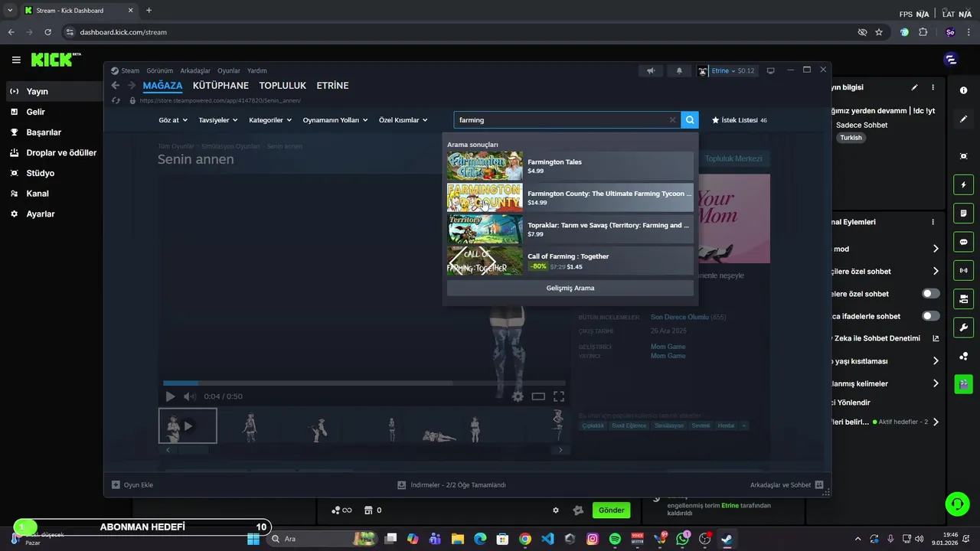The height and width of the screenshot is (551, 980).
Task: Mute the trailer video audio
Action: tap(190, 396)
